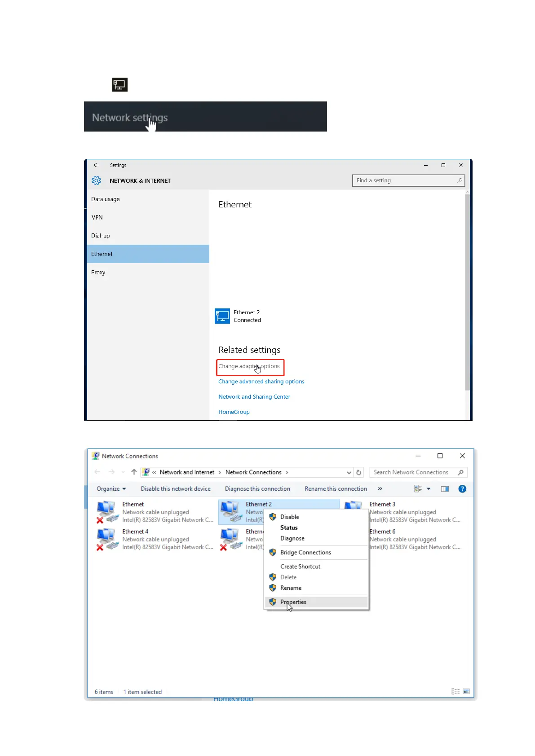Choose Rename from the context menu
Viewport: 535px width, 756px height.
click(x=316, y=588)
